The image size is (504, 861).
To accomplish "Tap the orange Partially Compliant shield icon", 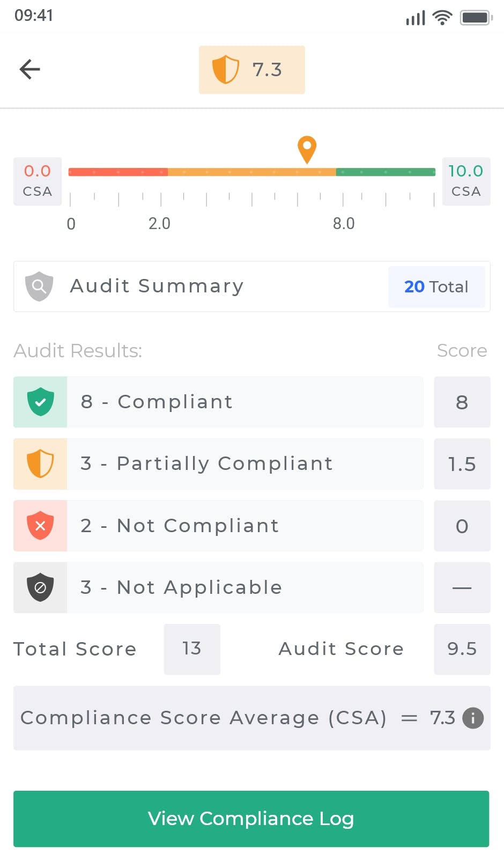I will (x=40, y=463).
